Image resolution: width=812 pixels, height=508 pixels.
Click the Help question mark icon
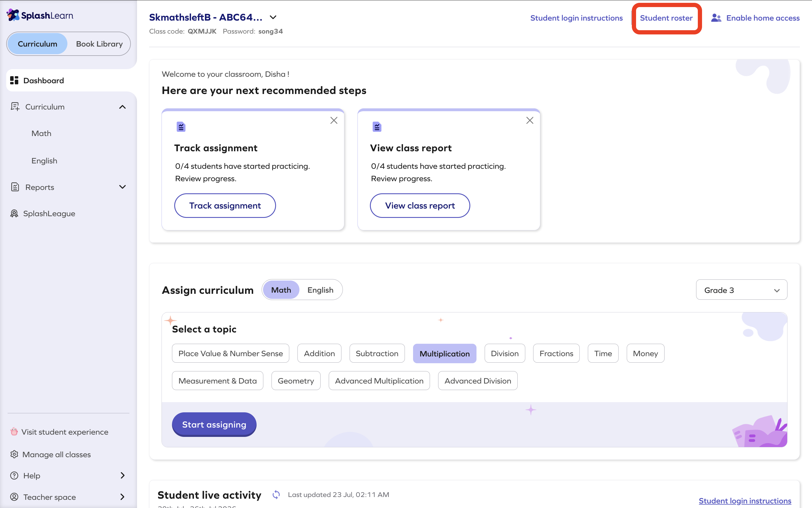pos(14,476)
